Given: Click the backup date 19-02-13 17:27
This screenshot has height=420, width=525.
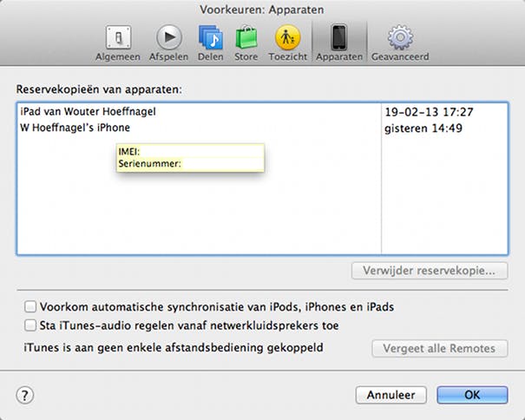Looking at the screenshot, I should [x=429, y=112].
